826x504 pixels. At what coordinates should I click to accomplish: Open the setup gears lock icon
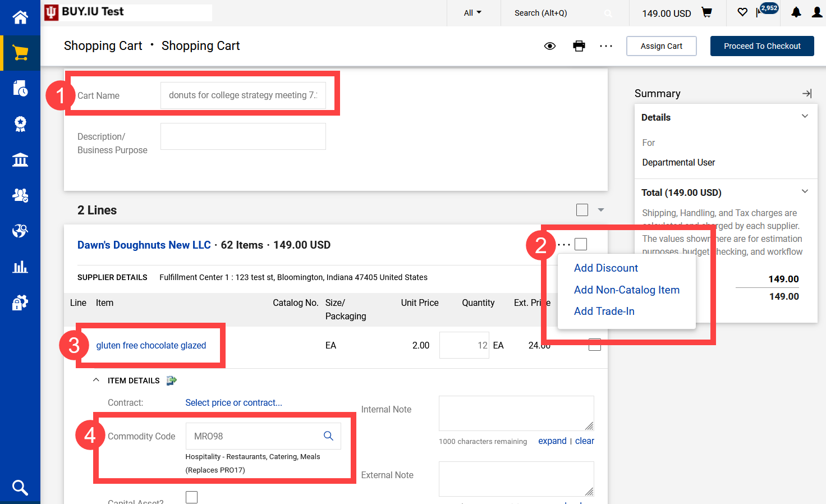pyautogui.click(x=20, y=303)
